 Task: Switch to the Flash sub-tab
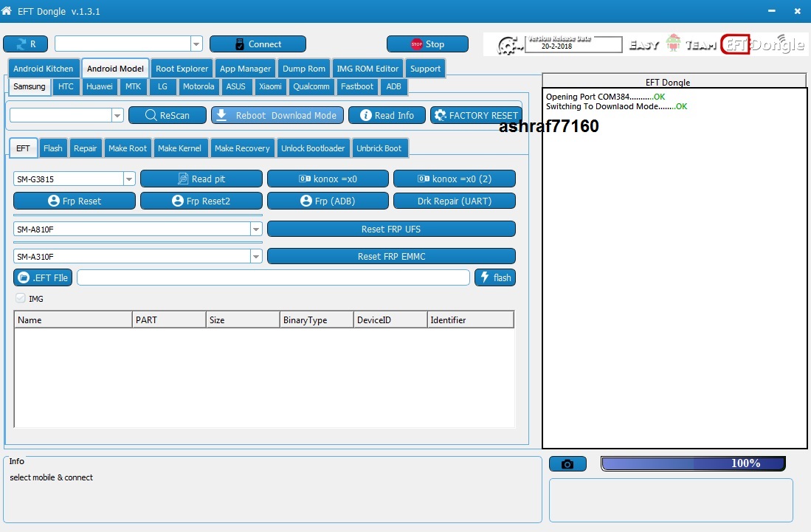click(x=52, y=148)
